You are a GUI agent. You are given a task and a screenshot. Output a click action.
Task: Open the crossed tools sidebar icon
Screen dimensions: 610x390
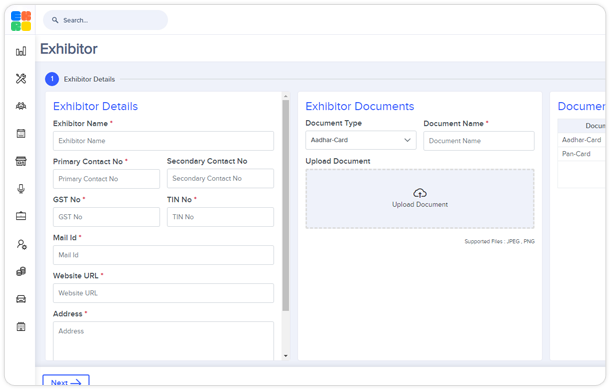pyautogui.click(x=21, y=79)
